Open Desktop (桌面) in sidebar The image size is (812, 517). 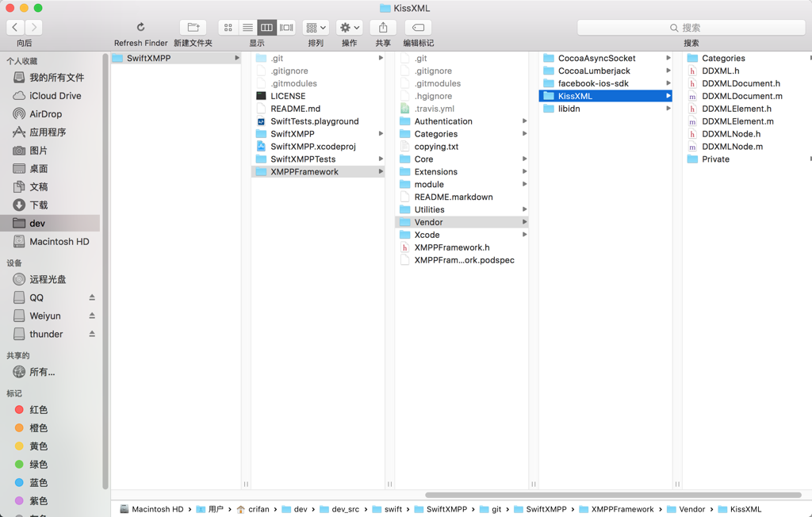[x=50, y=169]
